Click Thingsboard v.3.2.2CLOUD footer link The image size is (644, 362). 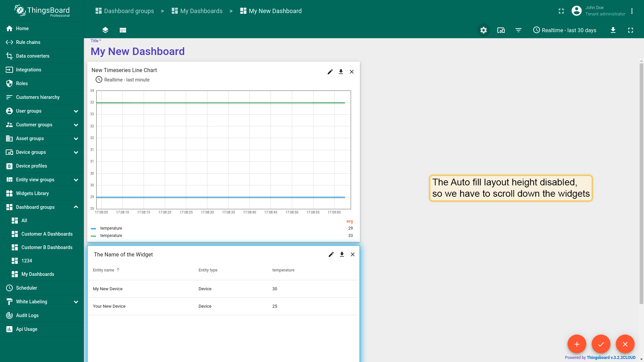click(x=611, y=358)
